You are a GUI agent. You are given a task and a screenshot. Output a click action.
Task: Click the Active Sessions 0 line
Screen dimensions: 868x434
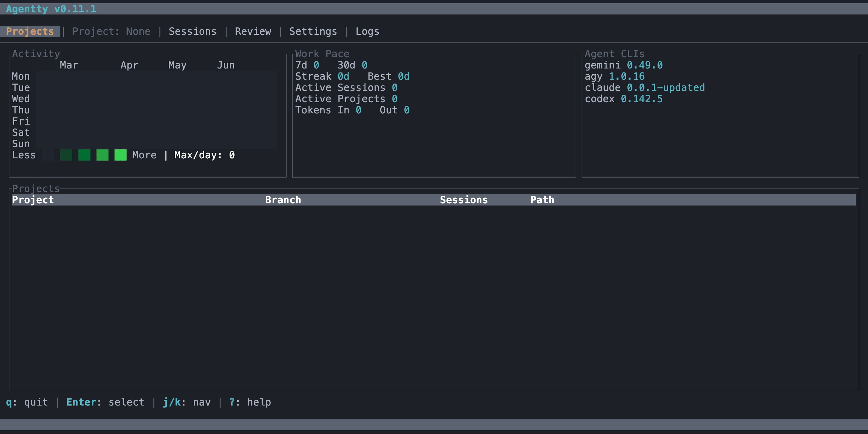346,88
